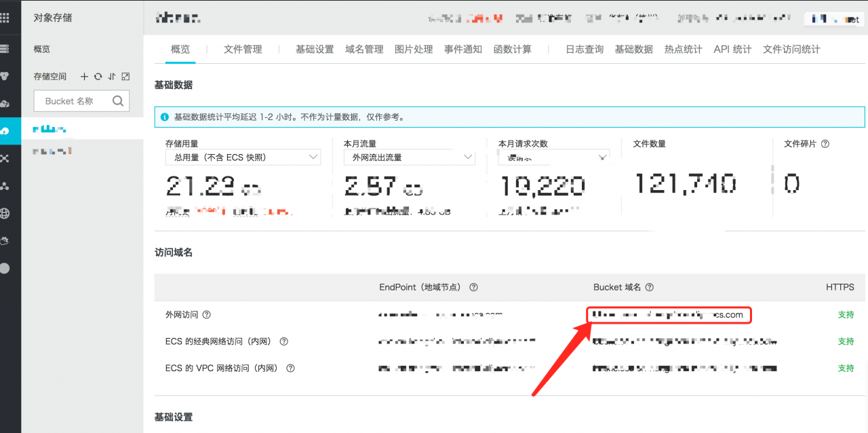Viewport: 868px width, 433px height.
Task: Click help icon next to 外网访问
Action: tap(207, 315)
